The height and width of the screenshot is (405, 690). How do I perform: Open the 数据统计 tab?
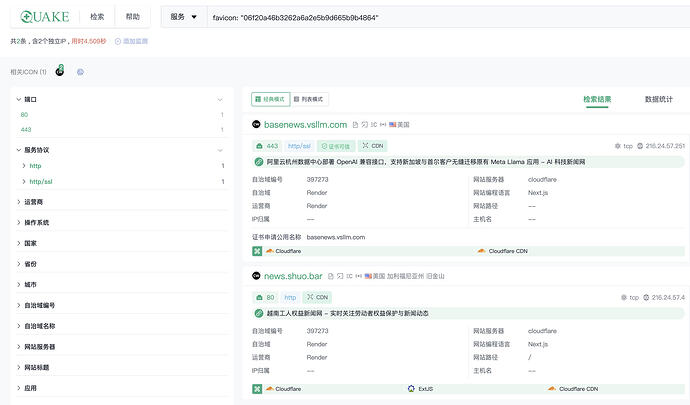click(x=658, y=99)
